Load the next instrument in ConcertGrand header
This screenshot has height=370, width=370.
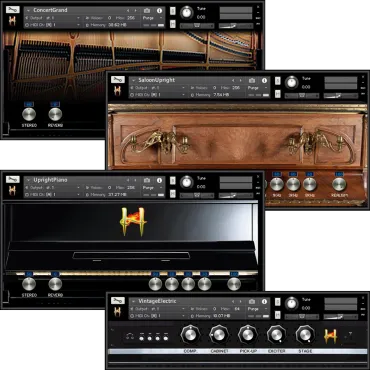pyautogui.click(x=135, y=11)
